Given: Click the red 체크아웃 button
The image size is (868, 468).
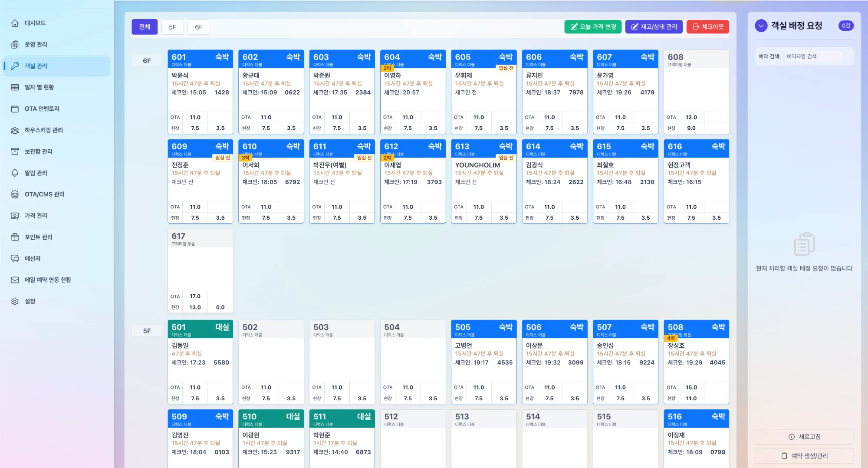Looking at the screenshot, I should [708, 27].
